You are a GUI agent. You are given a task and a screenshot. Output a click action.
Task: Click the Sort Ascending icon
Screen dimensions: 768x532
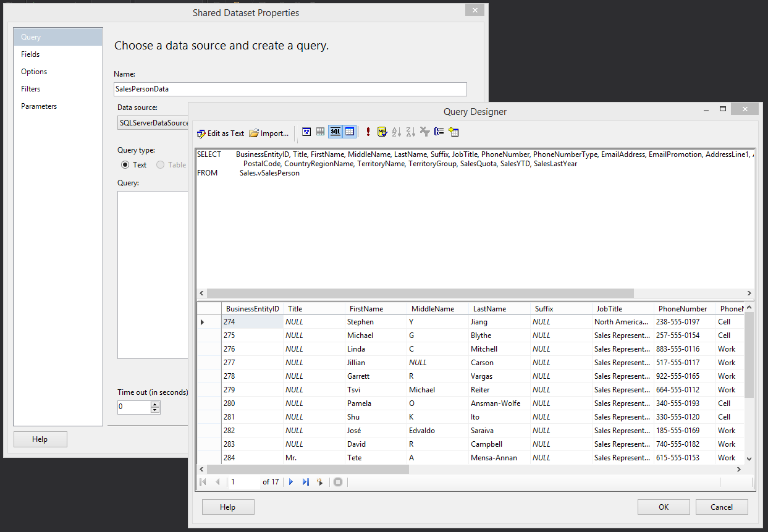[x=396, y=132]
